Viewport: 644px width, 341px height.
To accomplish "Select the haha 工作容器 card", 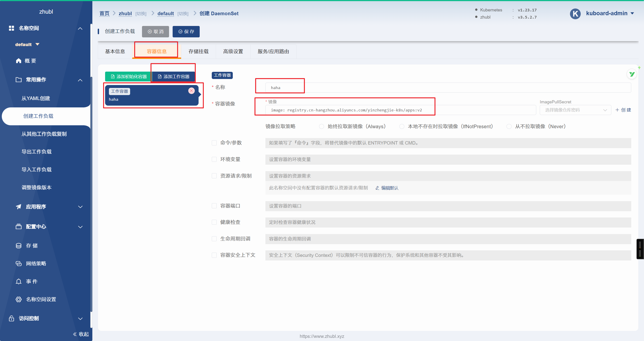I will [152, 95].
